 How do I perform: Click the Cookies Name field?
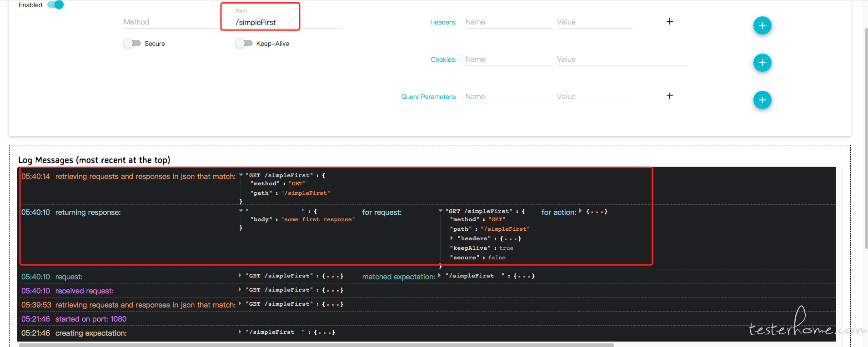coord(508,59)
